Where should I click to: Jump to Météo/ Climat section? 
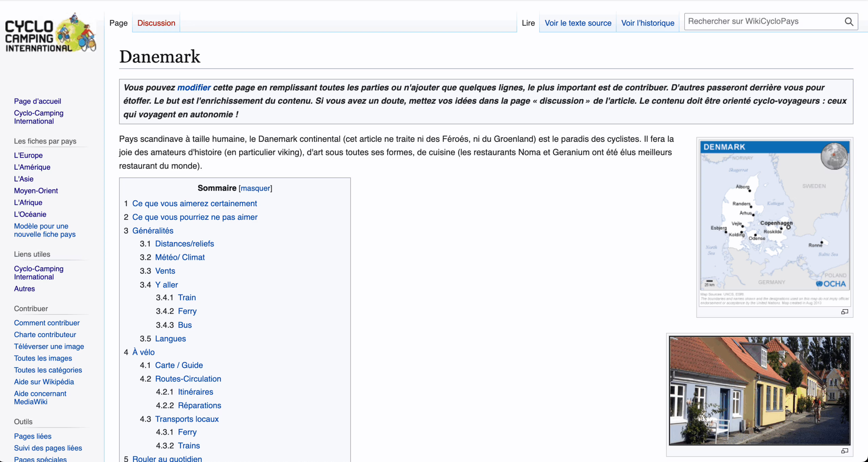click(x=180, y=257)
